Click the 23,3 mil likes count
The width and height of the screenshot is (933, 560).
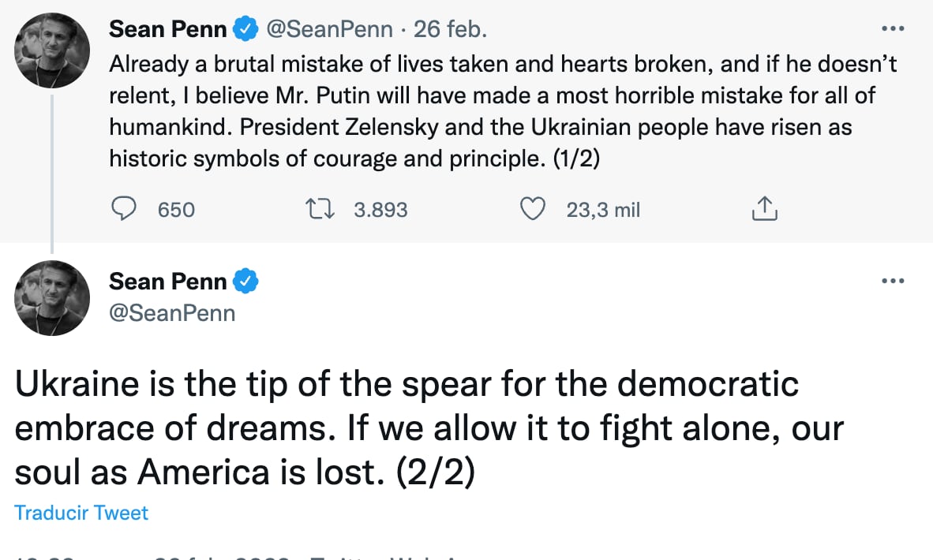point(603,210)
